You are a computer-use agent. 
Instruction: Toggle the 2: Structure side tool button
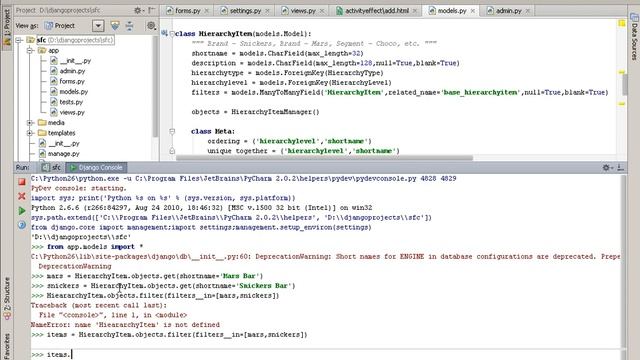(x=7, y=300)
